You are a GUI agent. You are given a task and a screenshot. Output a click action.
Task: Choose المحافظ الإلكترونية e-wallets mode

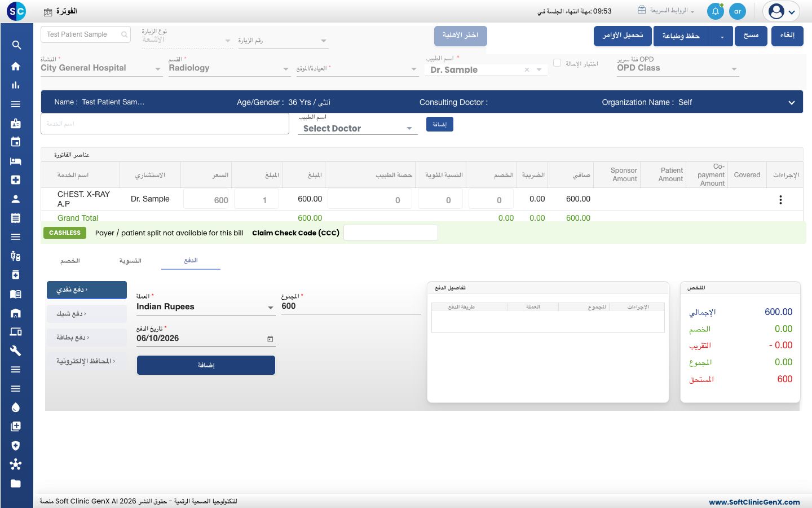coord(87,361)
